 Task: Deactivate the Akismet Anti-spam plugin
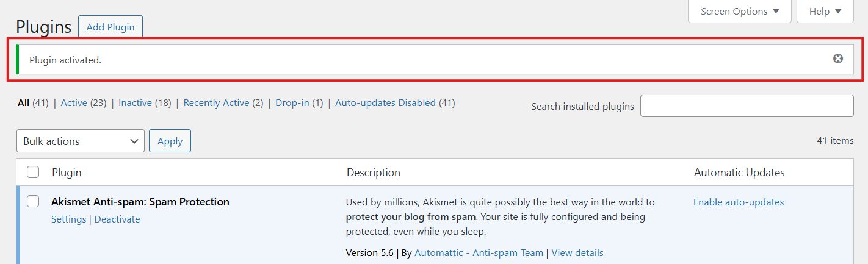tap(117, 219)
